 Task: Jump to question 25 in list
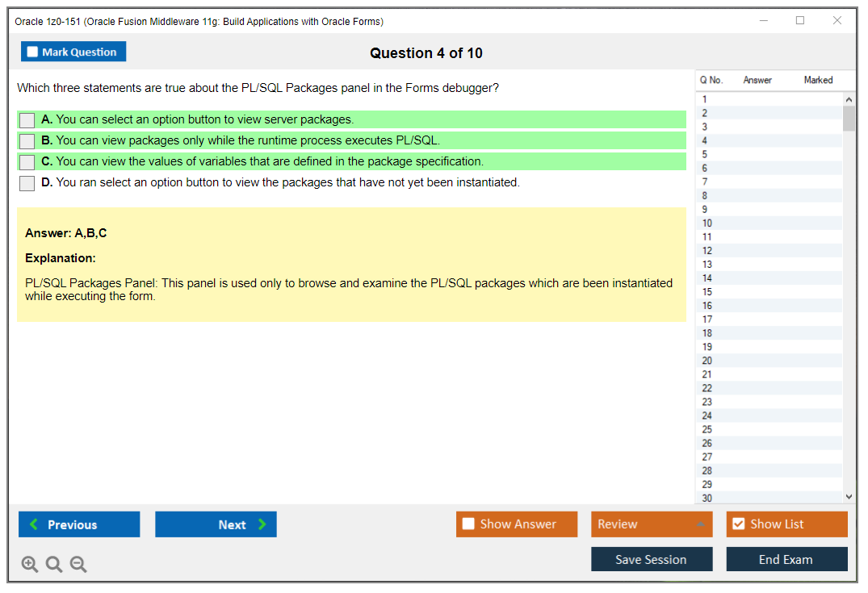point(707,429)
